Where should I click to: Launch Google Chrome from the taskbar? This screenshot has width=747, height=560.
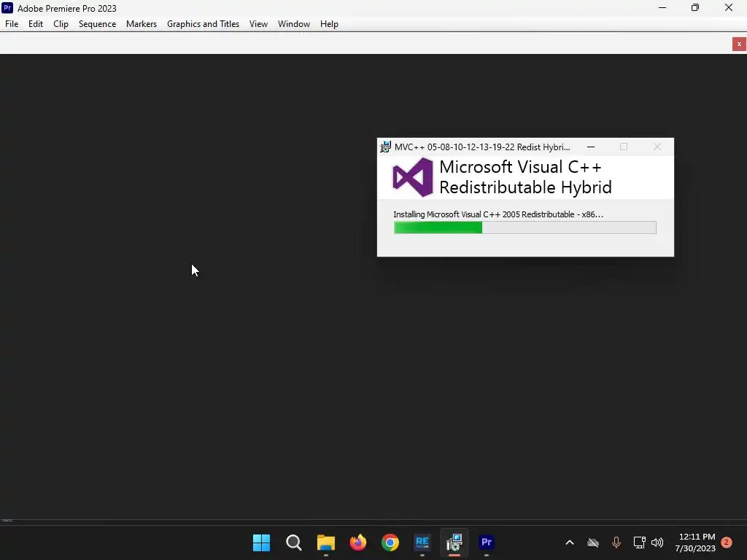(390, 542)
